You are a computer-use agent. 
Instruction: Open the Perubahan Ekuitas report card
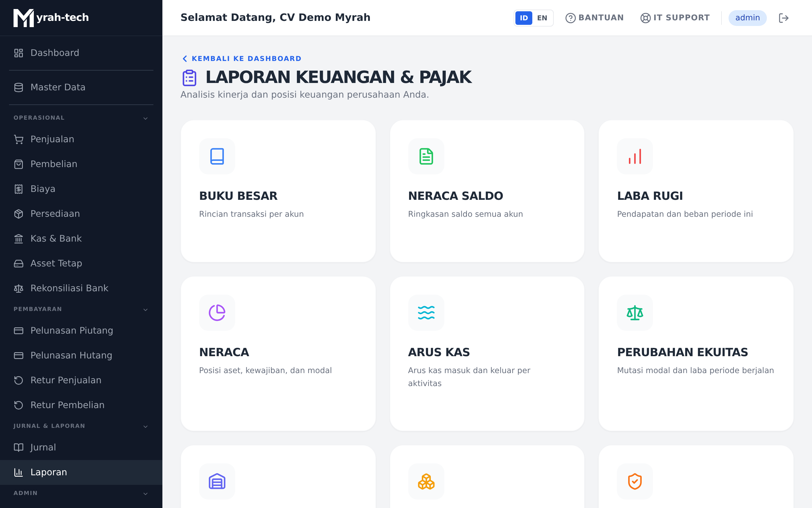click(x=696, y=354)
